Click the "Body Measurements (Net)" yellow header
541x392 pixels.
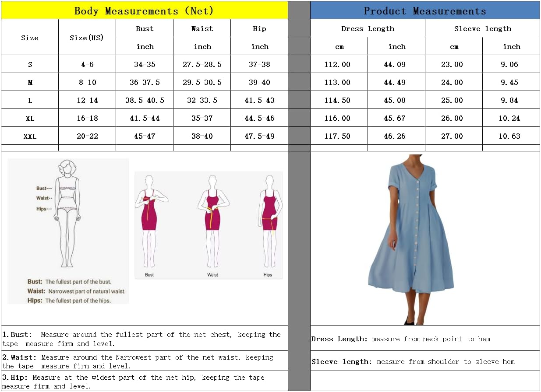point(145,10)
